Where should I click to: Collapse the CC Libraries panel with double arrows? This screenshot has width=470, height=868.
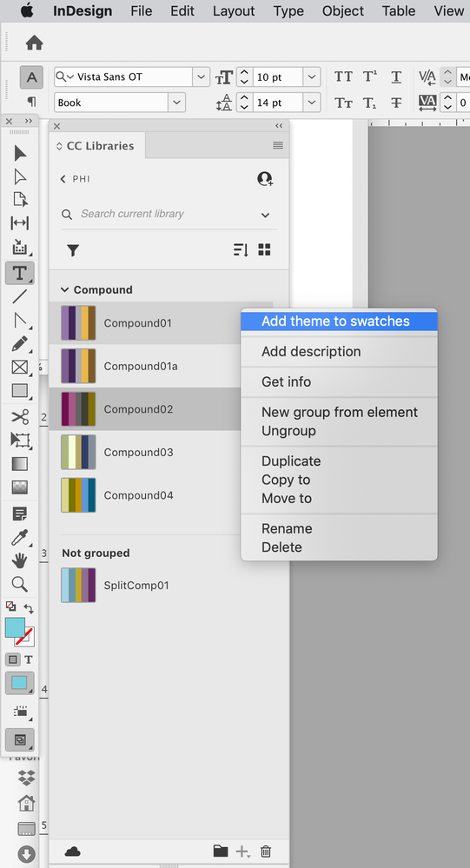click(x=279, y=126)
